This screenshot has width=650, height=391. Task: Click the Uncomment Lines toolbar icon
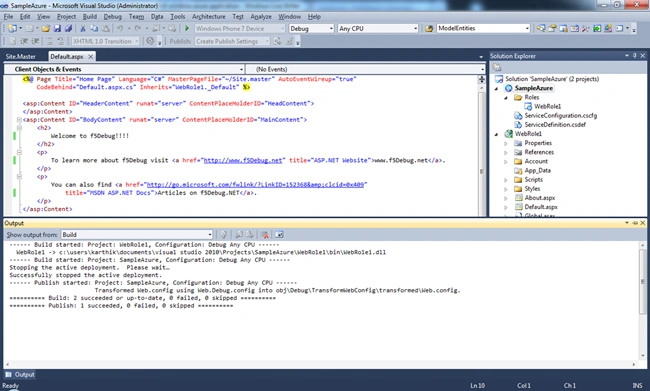tap(61, 41)
